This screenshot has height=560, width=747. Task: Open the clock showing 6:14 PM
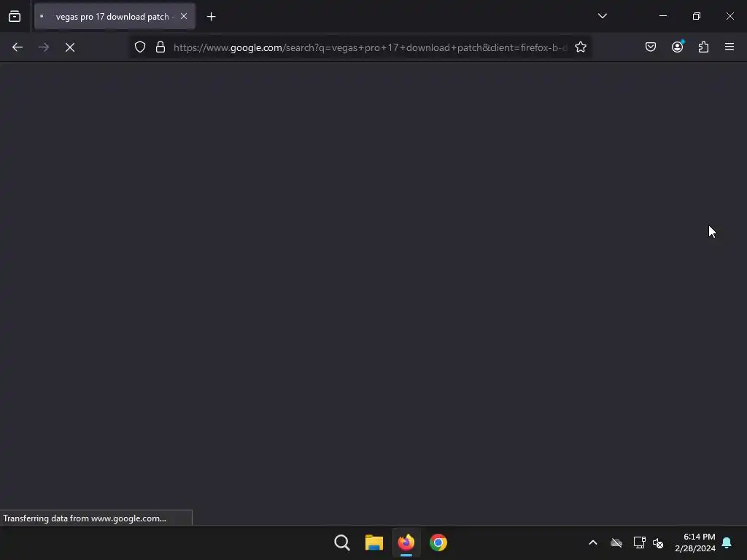click(695, 542)
